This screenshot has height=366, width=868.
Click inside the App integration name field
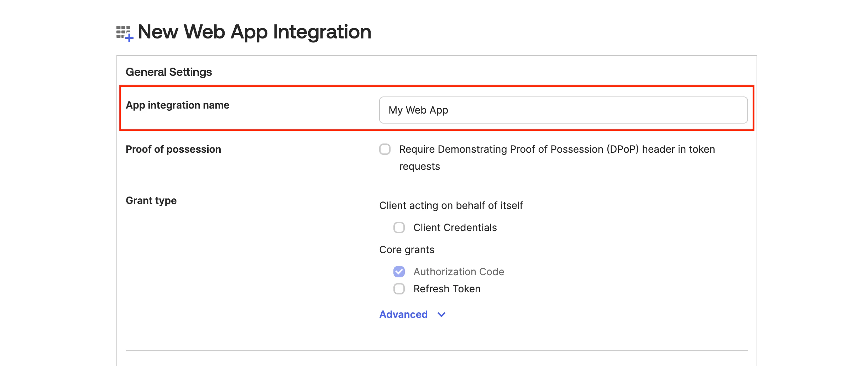[563, 110]
